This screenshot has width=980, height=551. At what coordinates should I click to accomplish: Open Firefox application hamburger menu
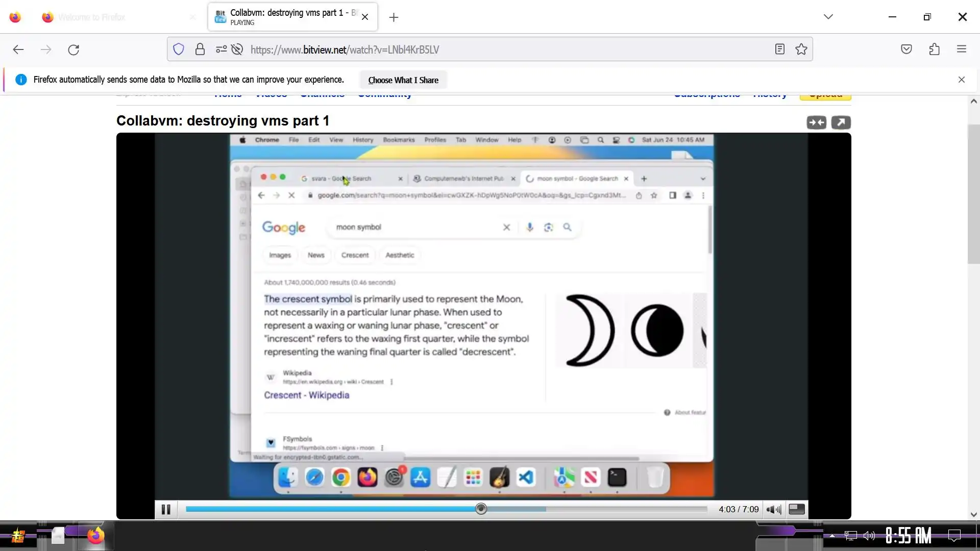click(962, 49)
